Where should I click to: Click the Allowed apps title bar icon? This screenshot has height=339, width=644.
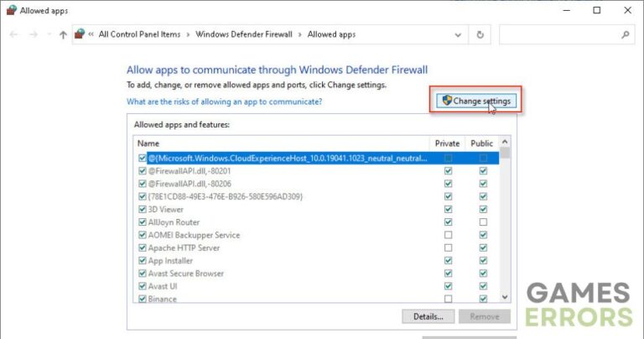(9, 11)
